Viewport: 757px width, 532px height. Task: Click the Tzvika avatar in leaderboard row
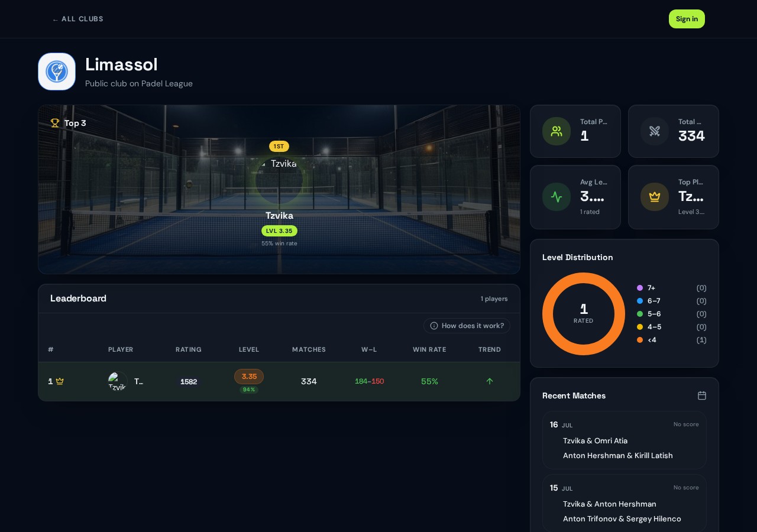coord(118,381)
